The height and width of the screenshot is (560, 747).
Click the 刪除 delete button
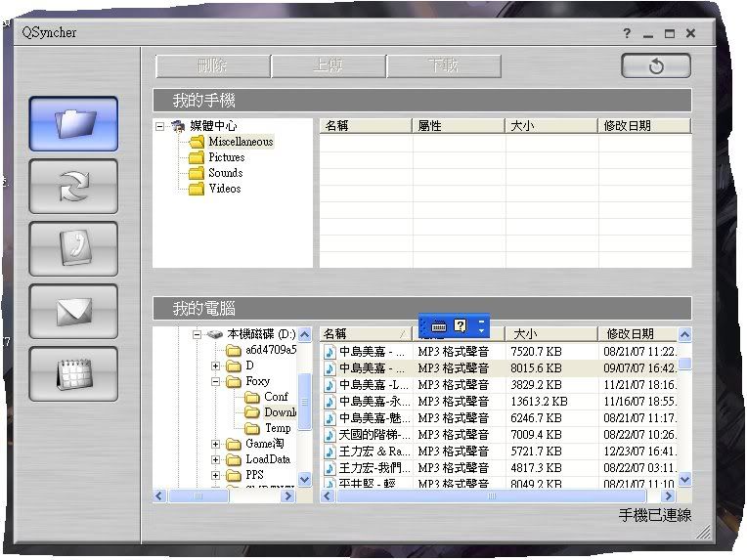click(212, 65)
